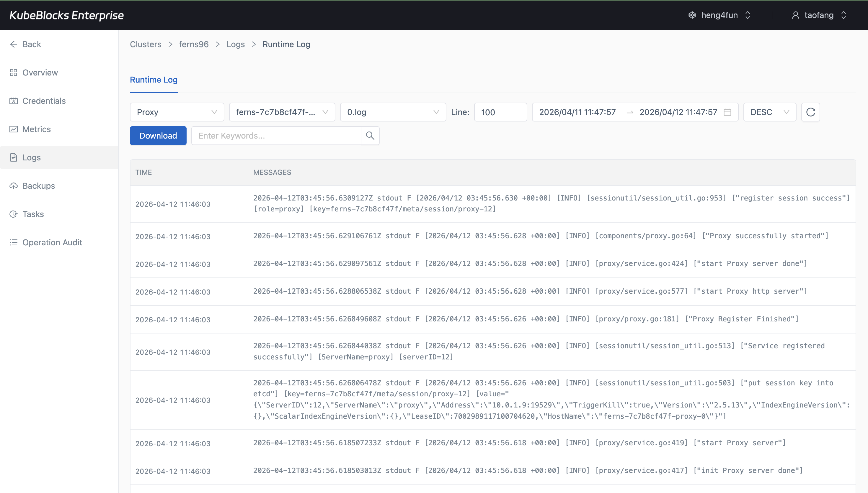Open the calendar icon on the date range

click(x=727, y=112)
